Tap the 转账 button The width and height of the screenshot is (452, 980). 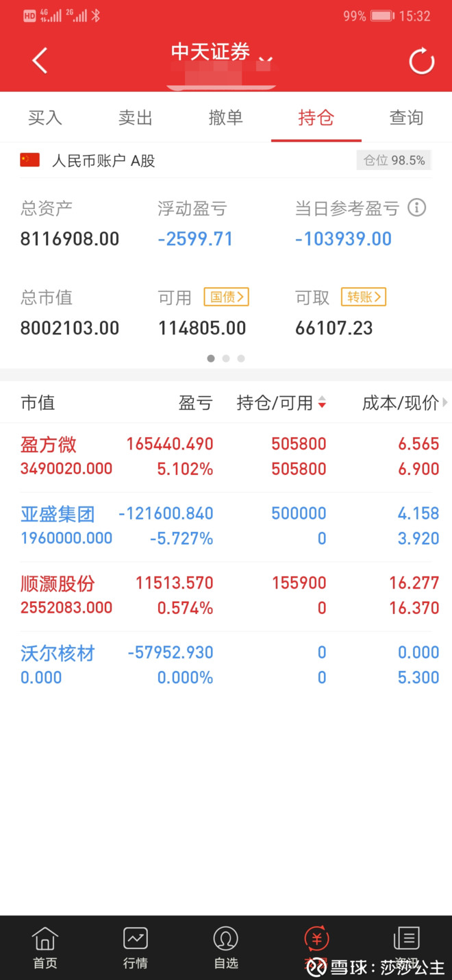pos(364,297)
